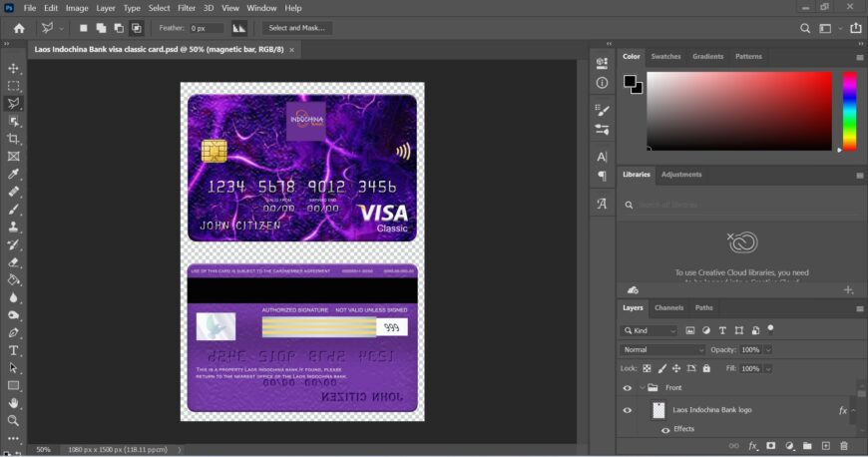Open the Image menu

[x=77, y=8]
